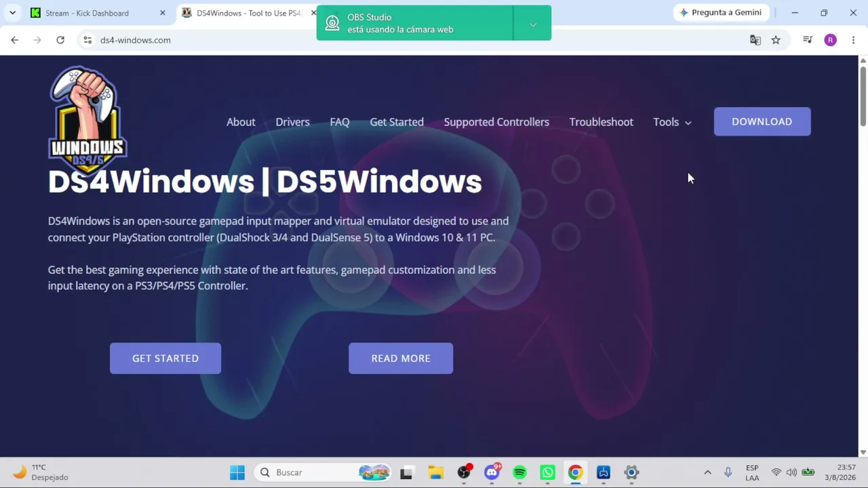Open WhatsApp from the taskbar
Screen dimensions: 868x488
547,472
